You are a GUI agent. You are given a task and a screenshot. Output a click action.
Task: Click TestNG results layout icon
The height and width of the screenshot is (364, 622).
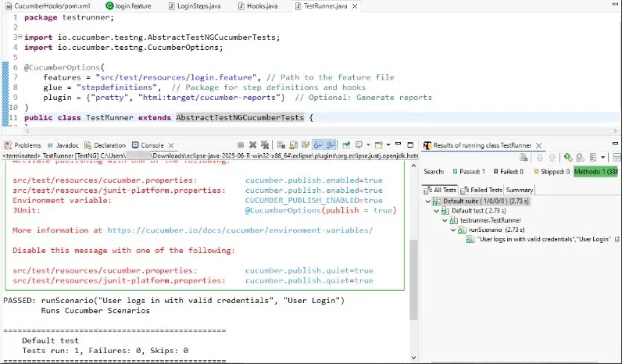tap(593, 158)
